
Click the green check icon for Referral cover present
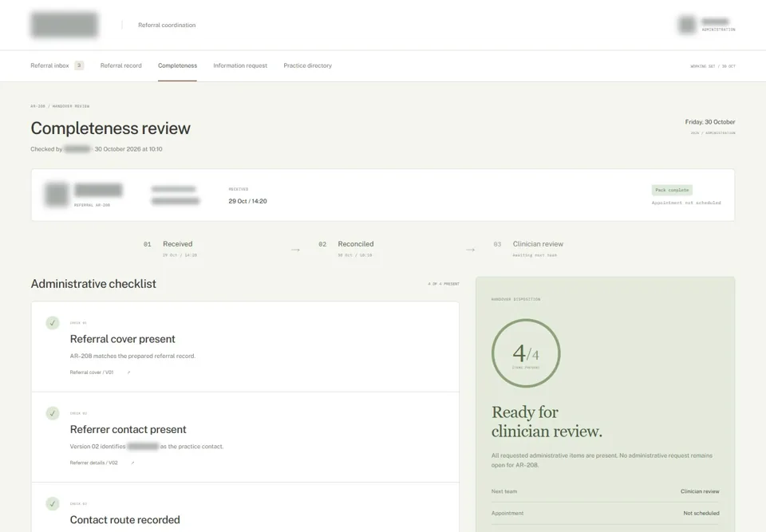(53, 323)
